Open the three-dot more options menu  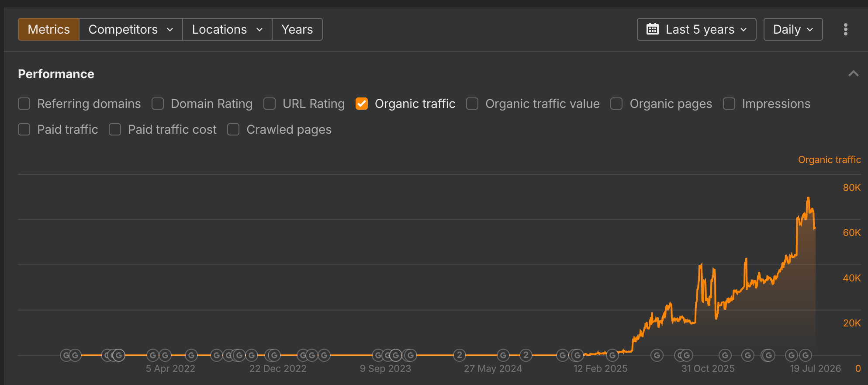pyautogui.click(x=846, y=29)
